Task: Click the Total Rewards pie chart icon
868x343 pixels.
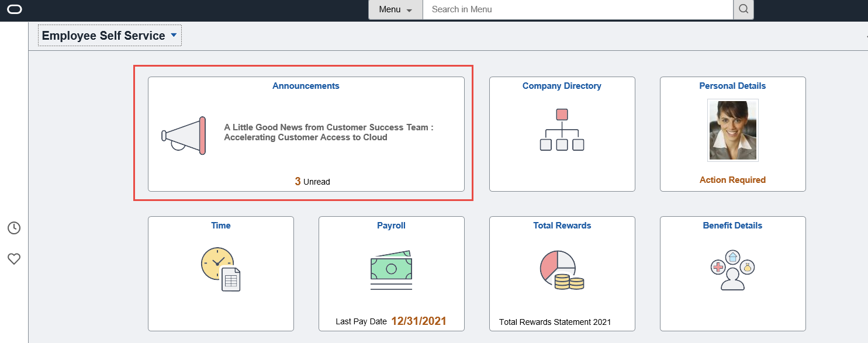Action: 562,270
